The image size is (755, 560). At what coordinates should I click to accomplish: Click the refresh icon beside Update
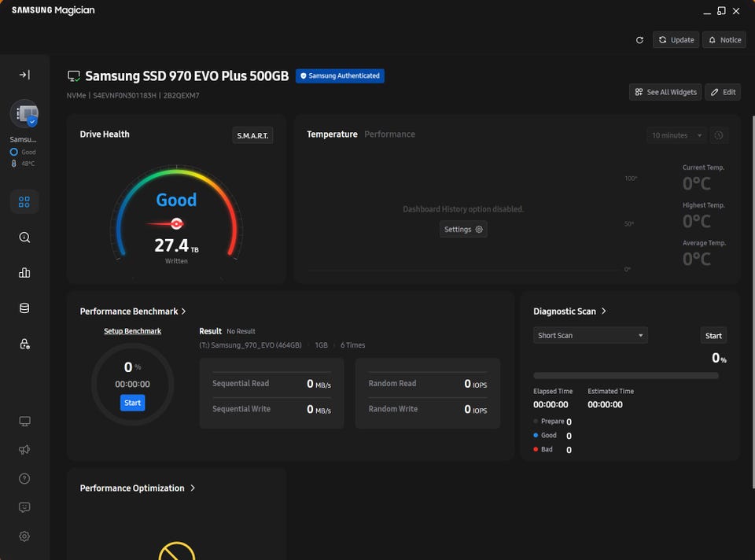[639, 40]
